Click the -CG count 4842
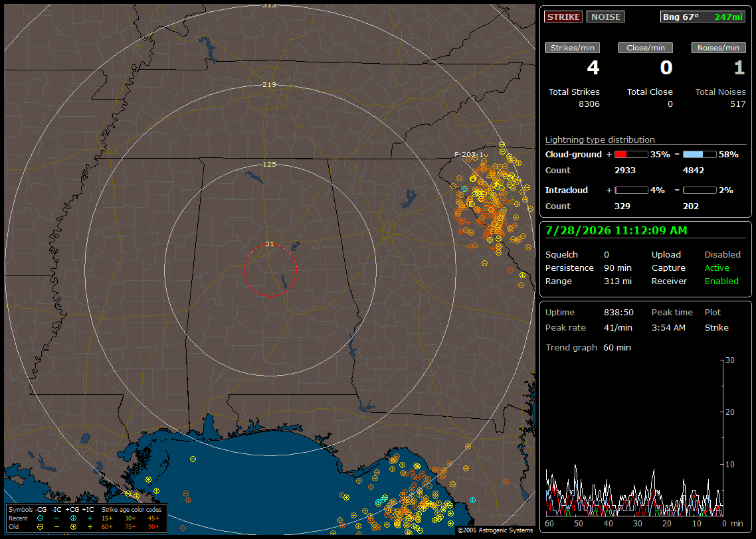This screenshot has height=539, width=756. click(694, 171)
